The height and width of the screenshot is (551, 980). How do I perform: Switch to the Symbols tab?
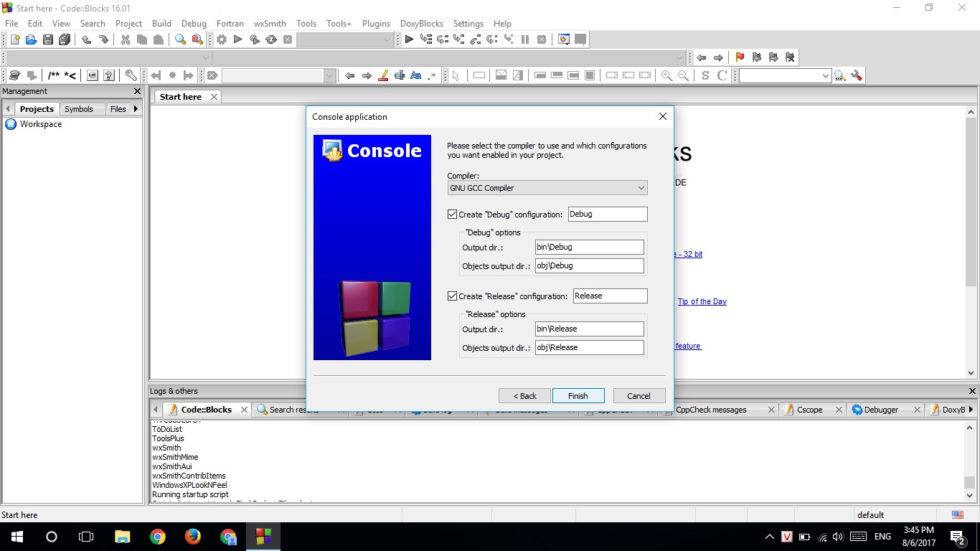click(79, 109)
